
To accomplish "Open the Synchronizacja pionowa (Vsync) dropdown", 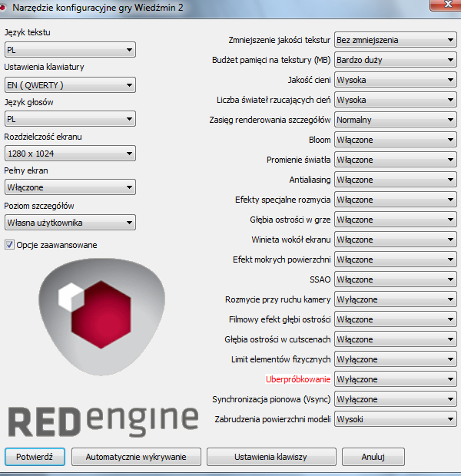I will click(x=396, y=399).
